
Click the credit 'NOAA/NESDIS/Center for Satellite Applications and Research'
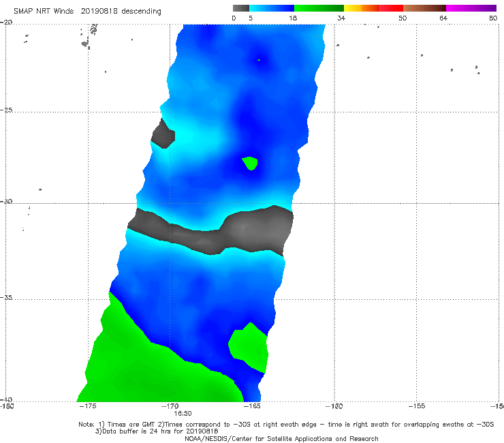point(281,439)
